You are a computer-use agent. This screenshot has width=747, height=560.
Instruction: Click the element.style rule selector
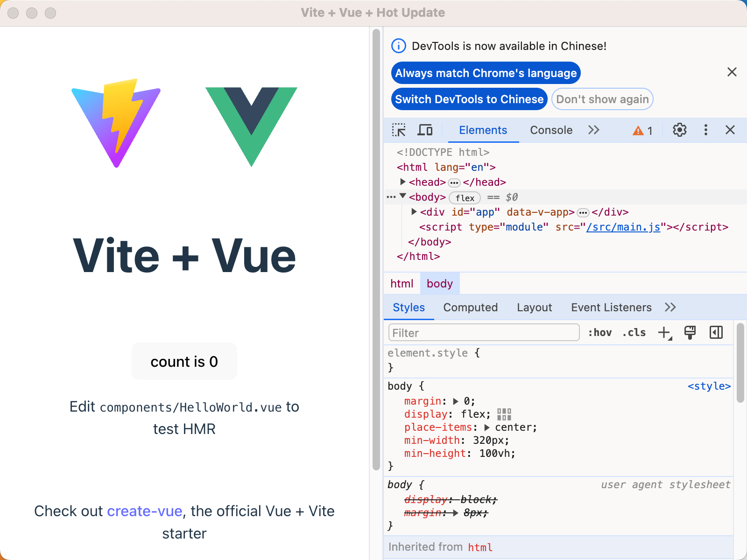coord(428,353)
